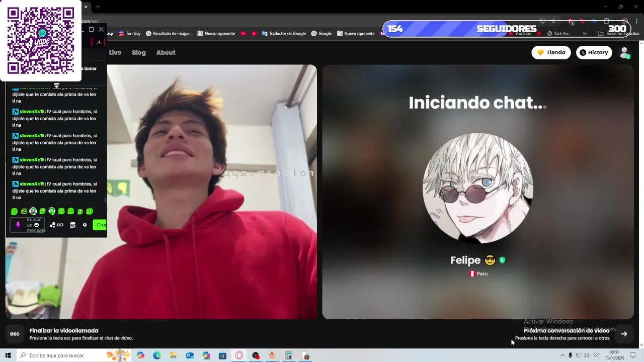Open the History button
The height and width of the screenshot is (362, 644).
594,52
